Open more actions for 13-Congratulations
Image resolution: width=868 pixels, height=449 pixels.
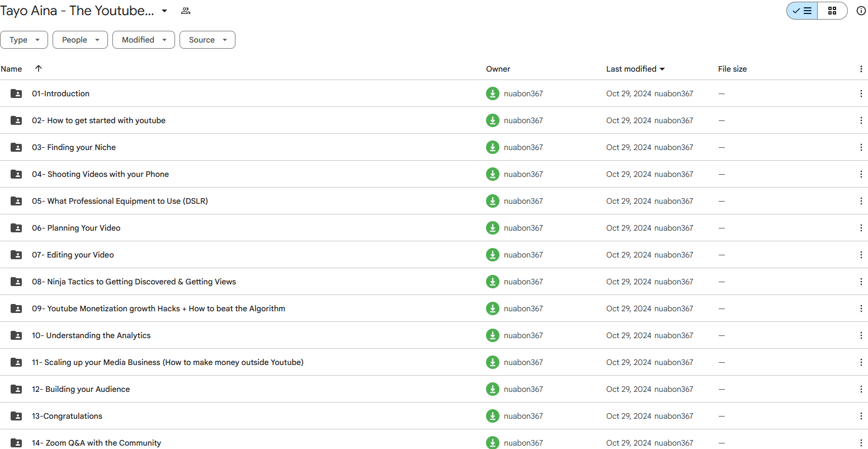pos(861,416)
